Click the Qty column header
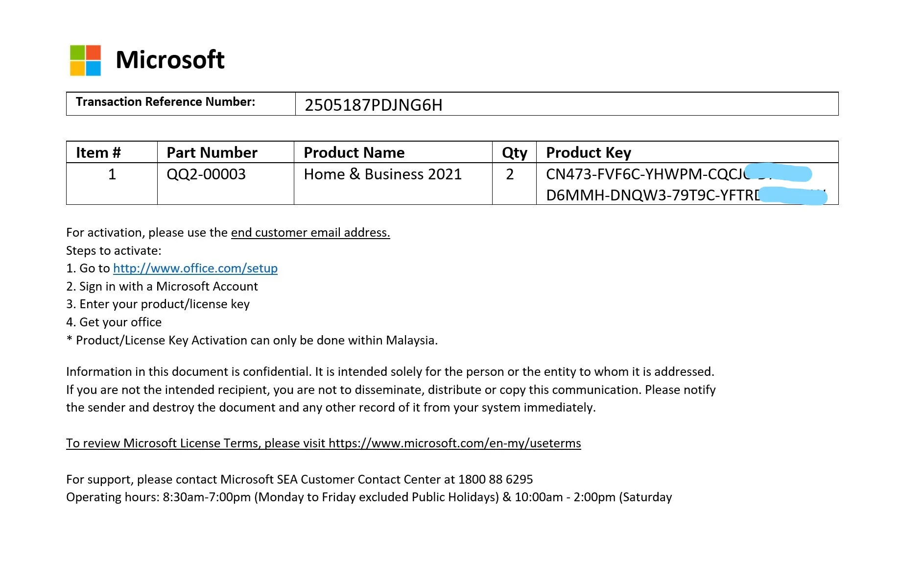Screen dimensions: 924x563 [x=514, y=153]
